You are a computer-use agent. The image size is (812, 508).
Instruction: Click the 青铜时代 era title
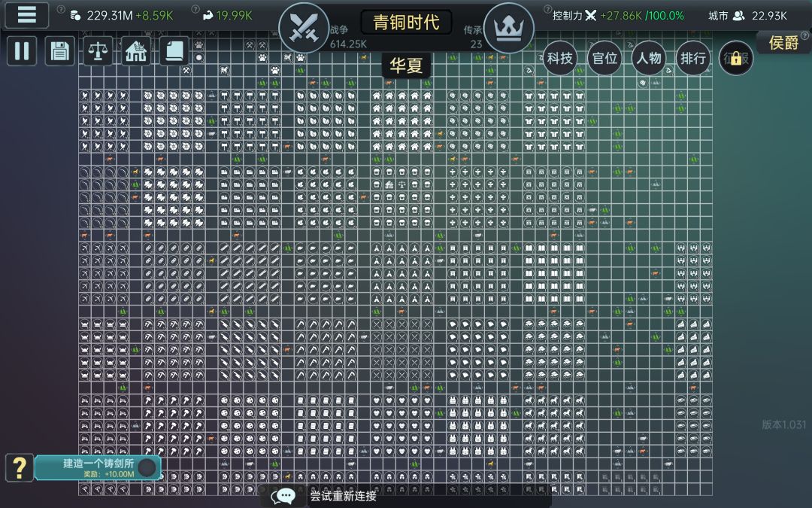pos(406,23)
